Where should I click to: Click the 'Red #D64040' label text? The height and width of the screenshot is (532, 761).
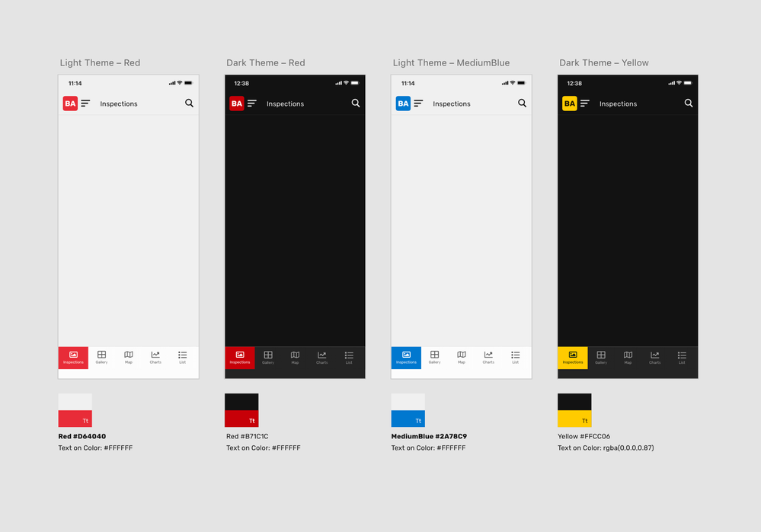(82, 436)
